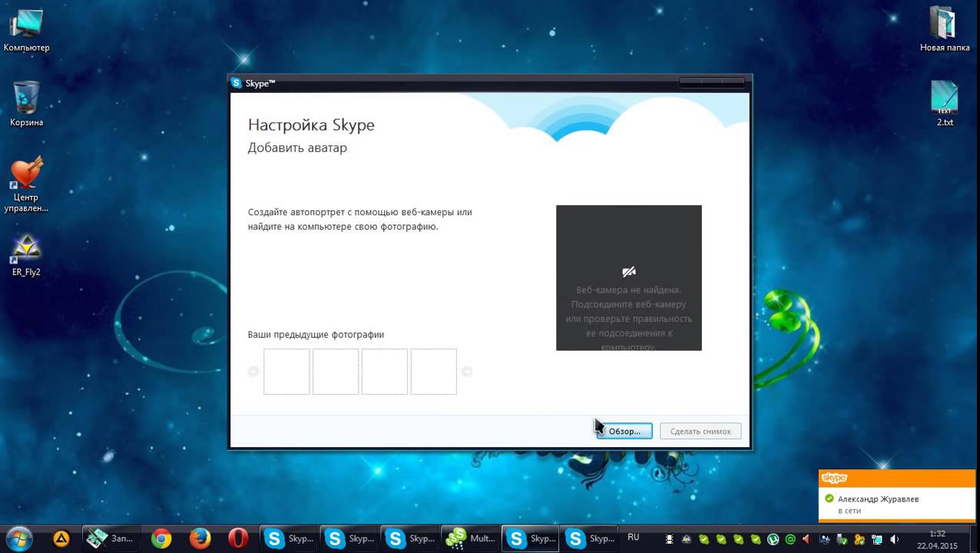Viewport: 980px width, 553px height.
Task: Switch to the Зап... taskbar window
Action: click(x=110, y=538)
